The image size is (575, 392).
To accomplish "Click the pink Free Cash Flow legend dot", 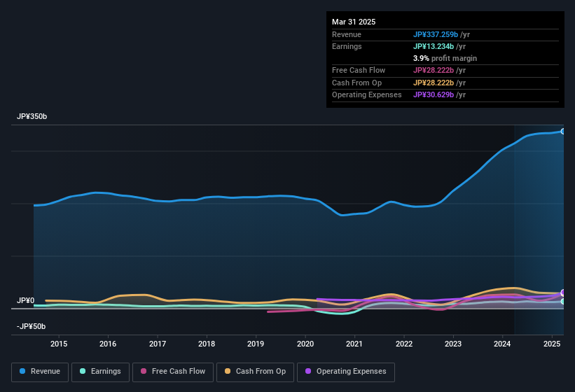I will [144, 371].
